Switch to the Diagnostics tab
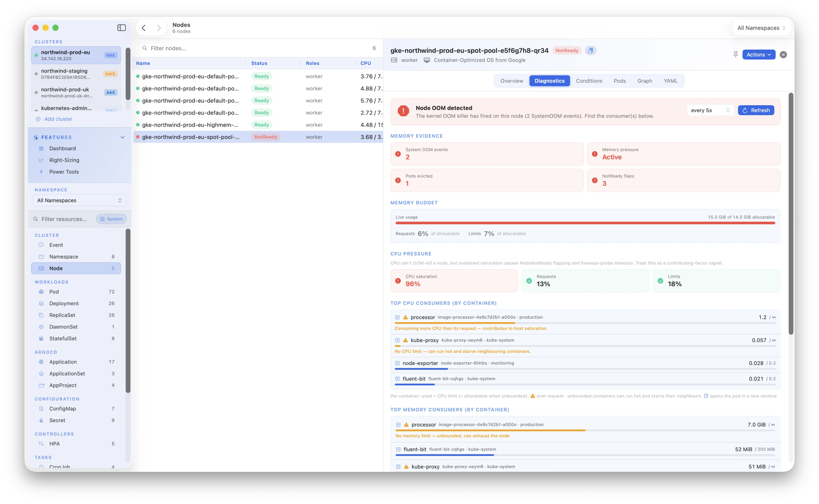The width and height of the screenshot is (819, 504). tap(549, 81)
